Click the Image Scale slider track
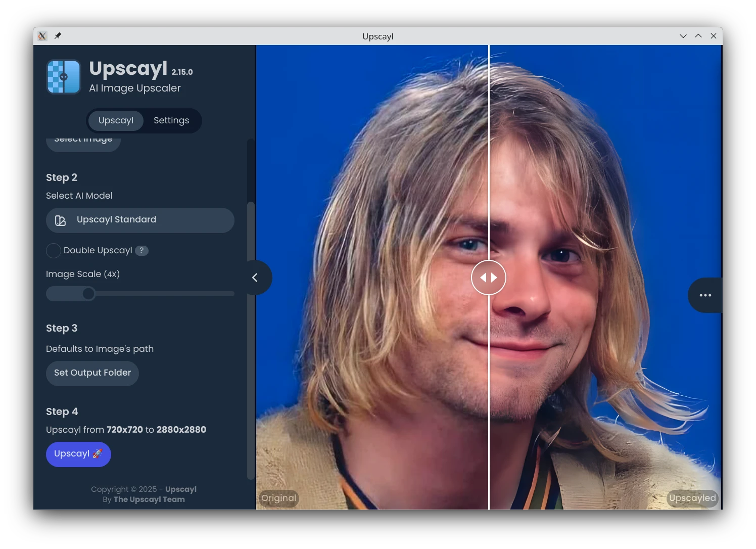 click(x=162, y=294)
